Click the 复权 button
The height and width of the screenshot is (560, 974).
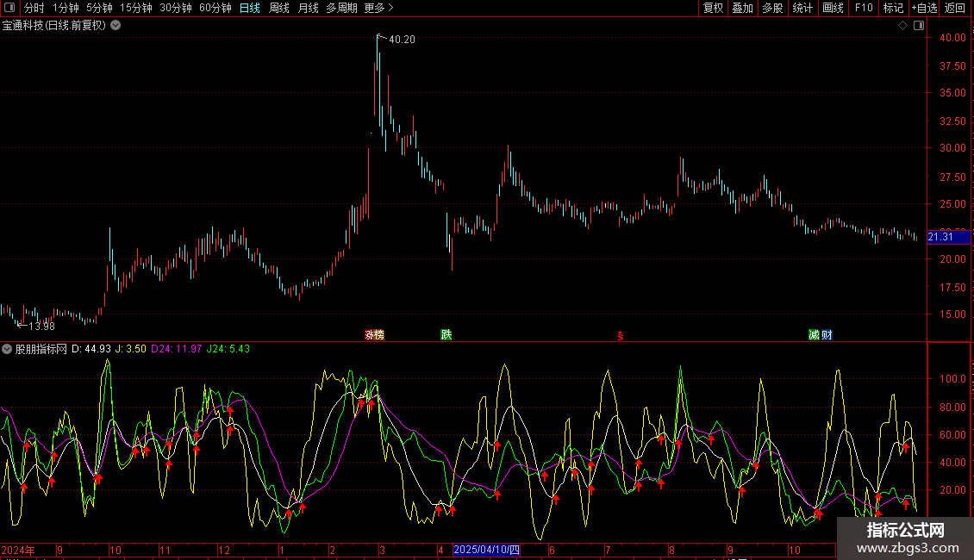pos(713,8)
